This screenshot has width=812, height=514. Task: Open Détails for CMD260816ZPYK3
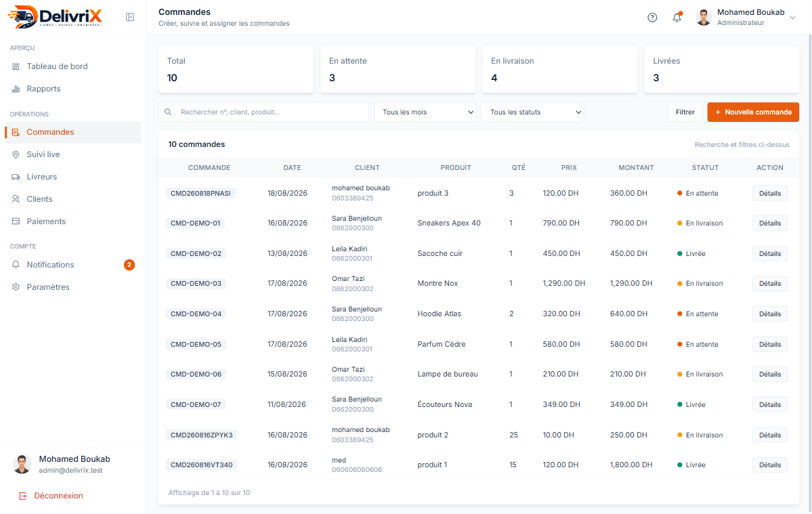tap(769, 435)
